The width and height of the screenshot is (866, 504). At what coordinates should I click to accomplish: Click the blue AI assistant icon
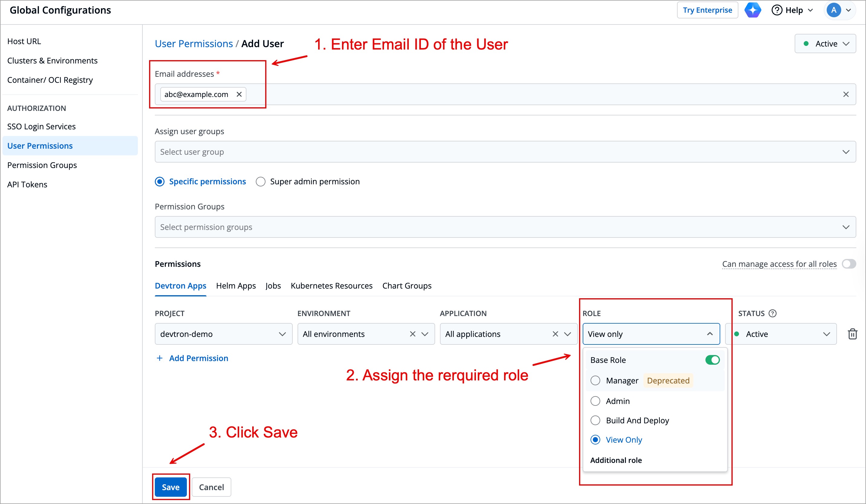pyautogui.click(x=752, y=10)
